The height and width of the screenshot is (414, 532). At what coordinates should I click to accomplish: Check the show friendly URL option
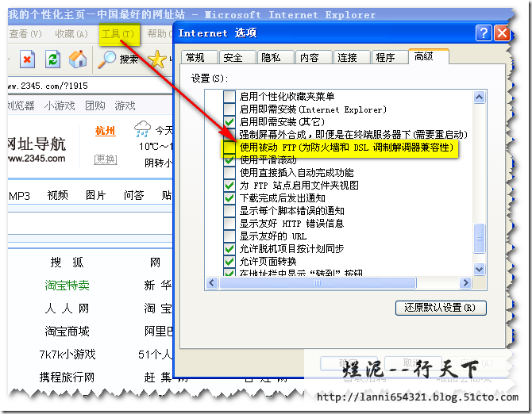(x=229, y=236)
